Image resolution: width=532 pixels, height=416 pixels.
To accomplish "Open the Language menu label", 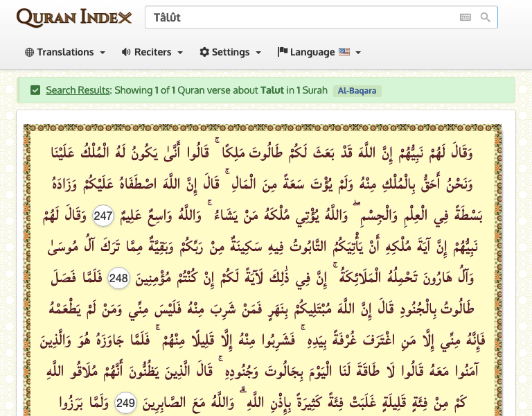I will point(312,52).
